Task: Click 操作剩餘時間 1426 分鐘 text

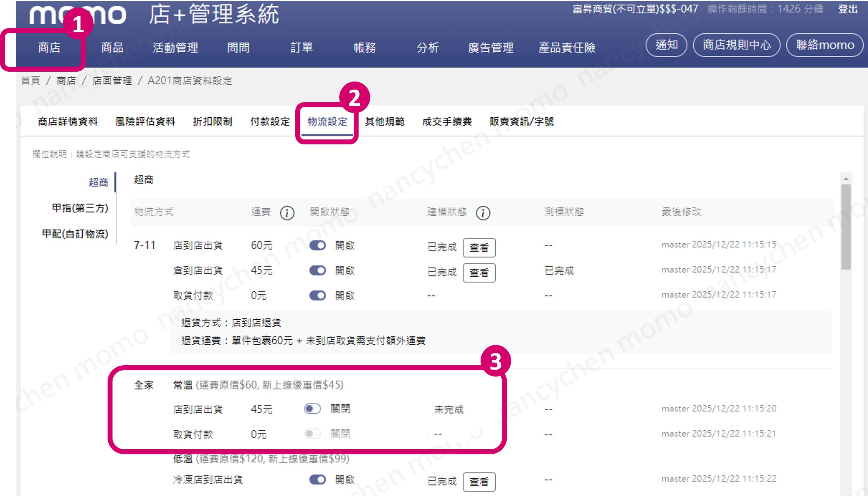Action: pyautogui.click(x=765, y=9)
